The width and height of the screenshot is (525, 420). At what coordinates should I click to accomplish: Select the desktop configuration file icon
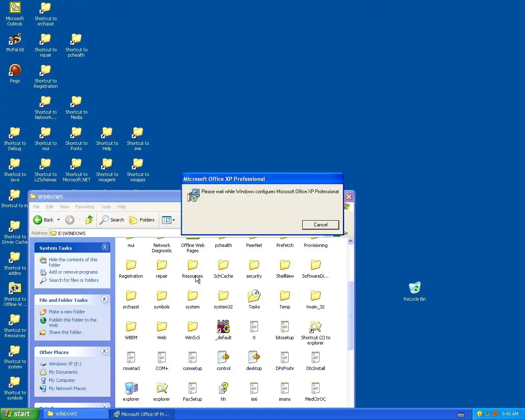coord(254,361)
